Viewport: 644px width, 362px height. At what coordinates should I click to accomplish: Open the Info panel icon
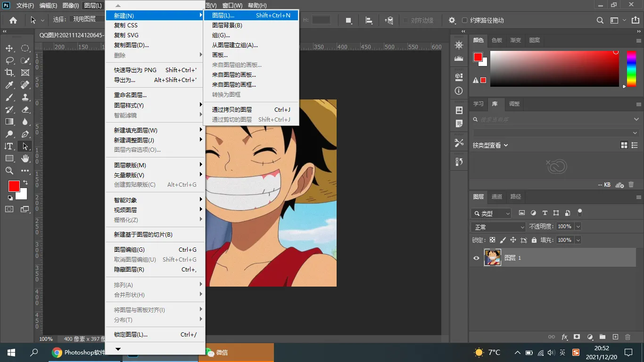(x=459, y=91)
